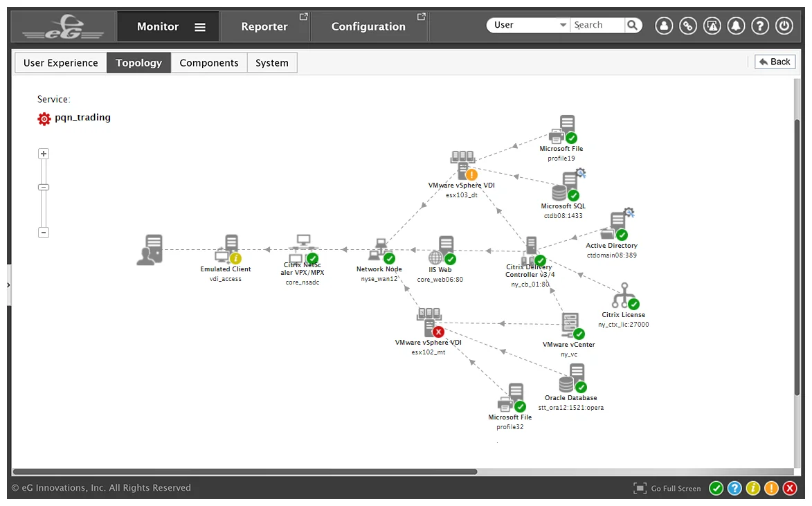The height and width of the screenshot is (506, 812).
Task: Select the VMware vSphere VDI esx103_dt node
Action: (464, 165)
